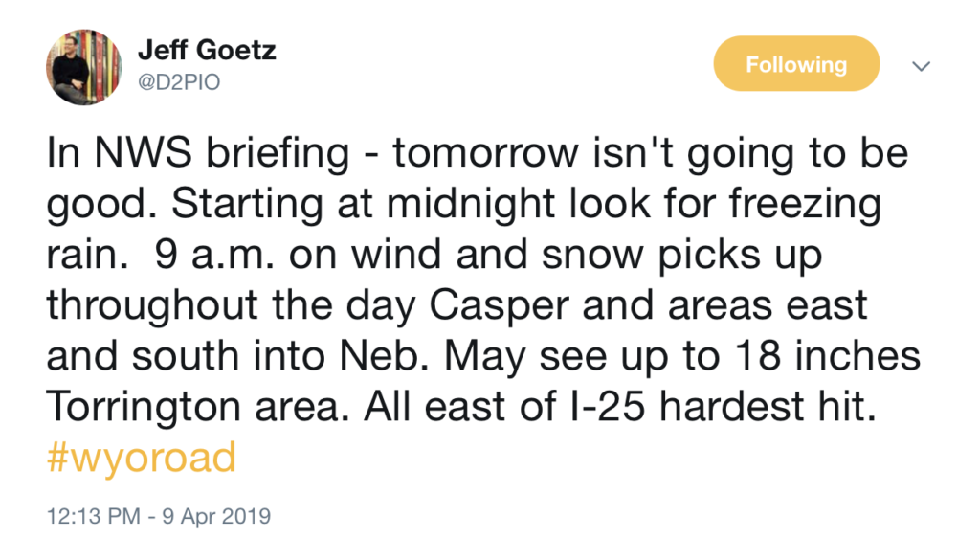Click the word tomorrow in the tweet

point(485,154)
